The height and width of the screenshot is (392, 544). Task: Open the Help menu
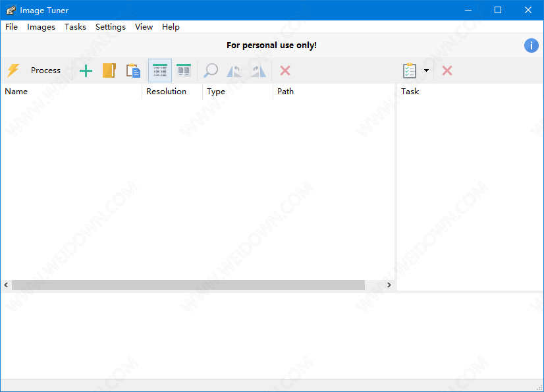pyautogui.click(x=171, y=27)
